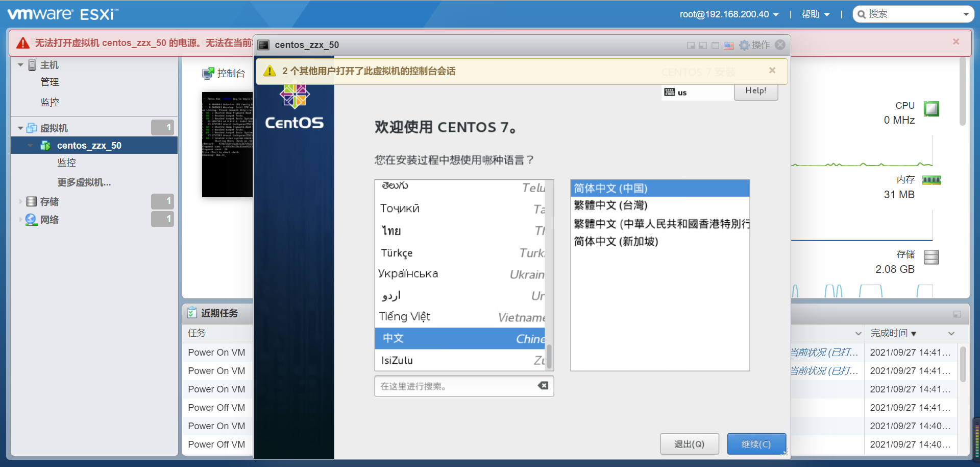Click the green CPU chip icon
This screenshot has height=467, width=980.
click(932, 109)
